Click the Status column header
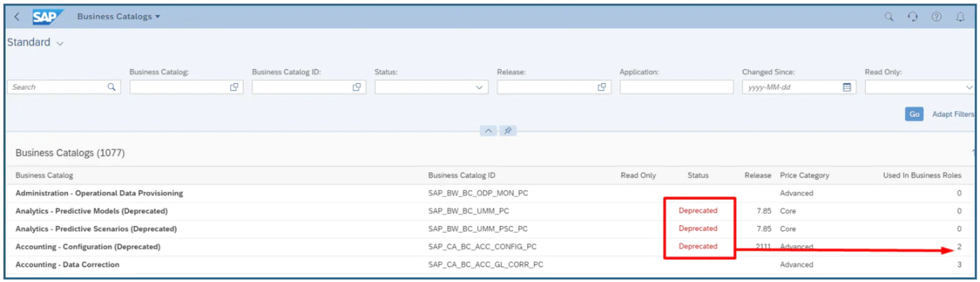This screenshot has width=980, height=282. 698,176
